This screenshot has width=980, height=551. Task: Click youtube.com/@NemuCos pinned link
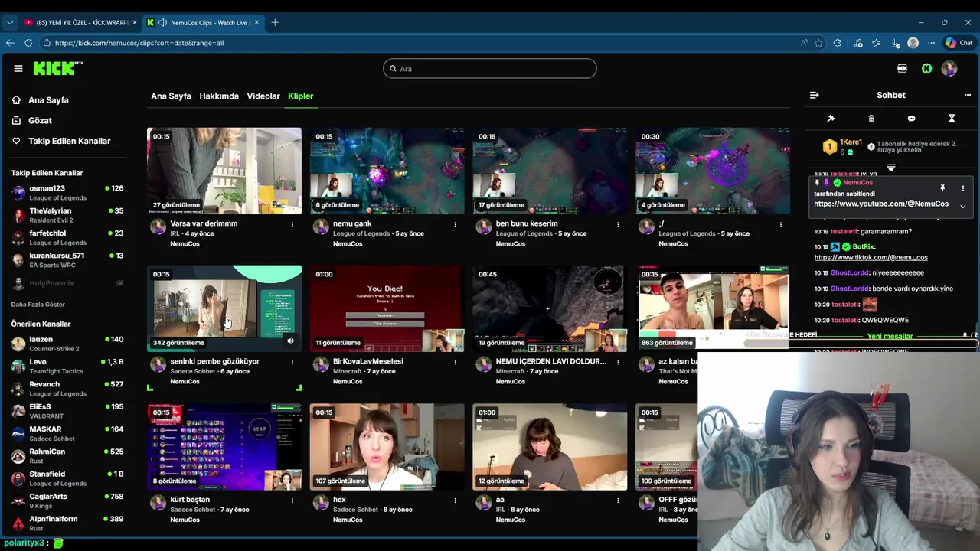881,204
